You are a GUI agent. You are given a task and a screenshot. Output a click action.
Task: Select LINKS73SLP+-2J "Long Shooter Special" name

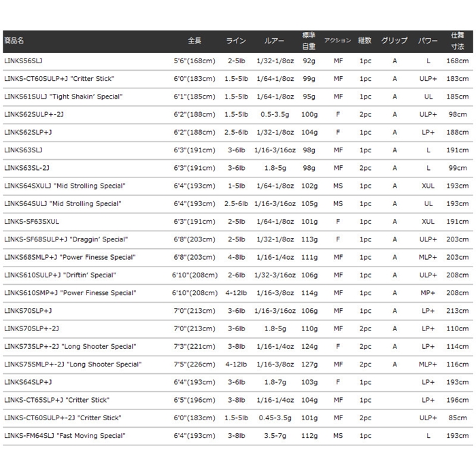[70, 347]
